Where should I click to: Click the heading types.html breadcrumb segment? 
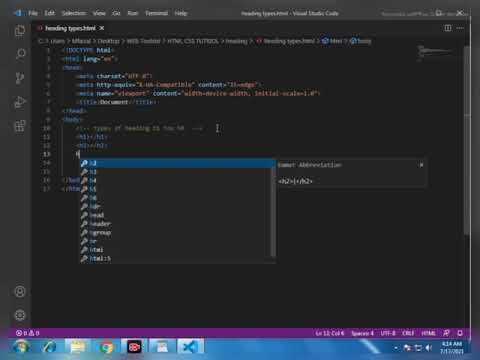tap(286, 41)
